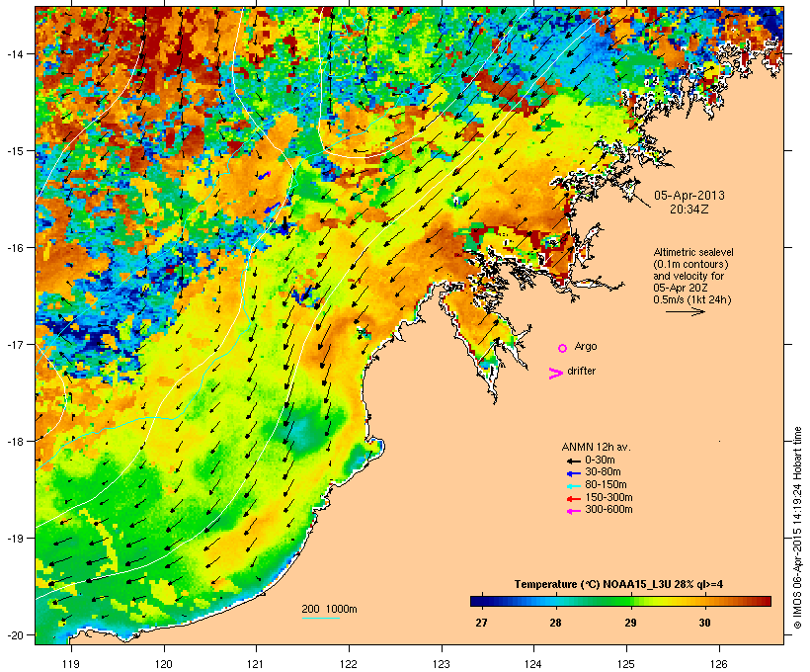Click the magenta drifter chevron symbol
Image resolution: width=810 pixels, height=672 pixels.
(x=556, y=374)
